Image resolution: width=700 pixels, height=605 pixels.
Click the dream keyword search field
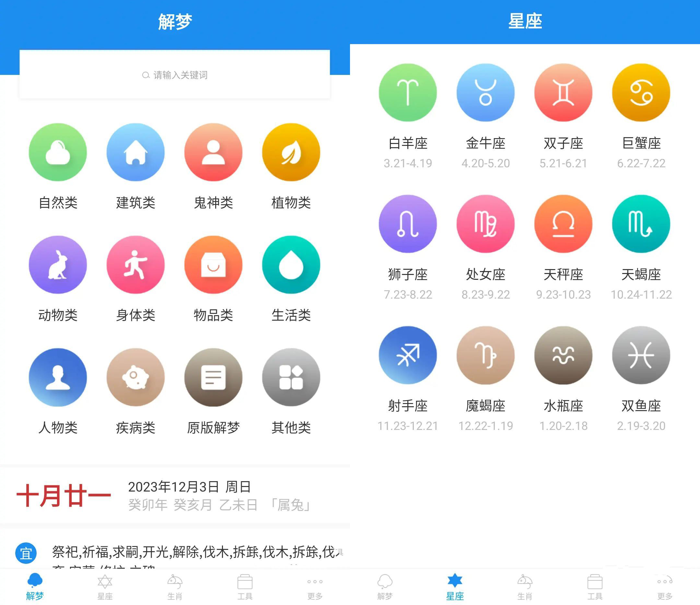[175, 75]
